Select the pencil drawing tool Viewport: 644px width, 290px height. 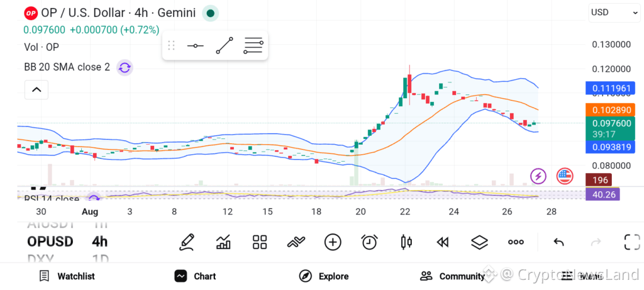[x=187, y=242]
